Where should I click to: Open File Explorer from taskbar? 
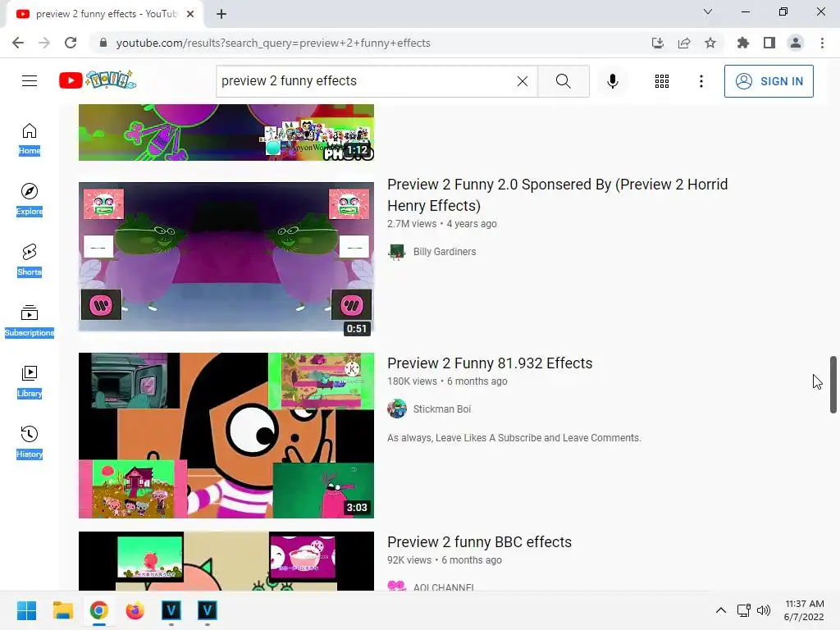(x=62, y=610)
